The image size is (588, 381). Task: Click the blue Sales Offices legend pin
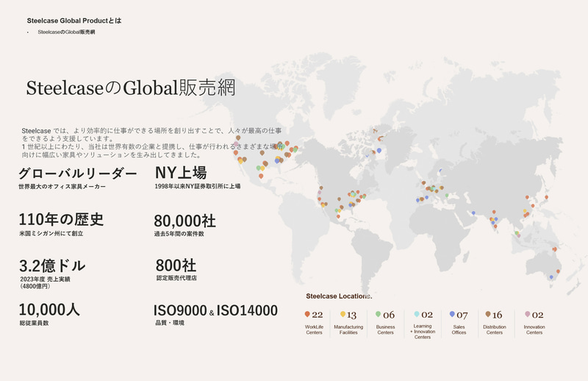click(452, 314)
